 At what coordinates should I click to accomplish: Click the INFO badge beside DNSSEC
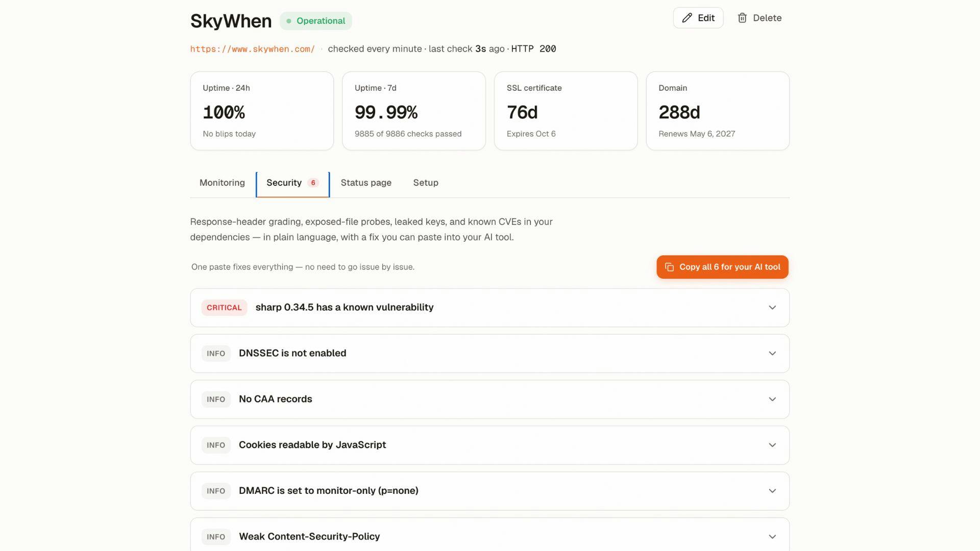coord(216,354)
